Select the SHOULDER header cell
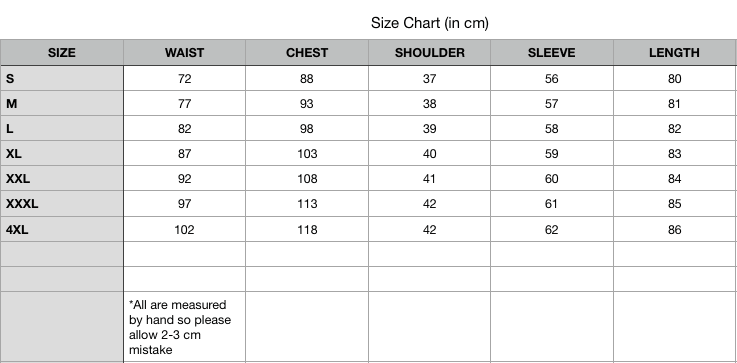This screenshot has height=363, width=737. (x=430, y=53)
